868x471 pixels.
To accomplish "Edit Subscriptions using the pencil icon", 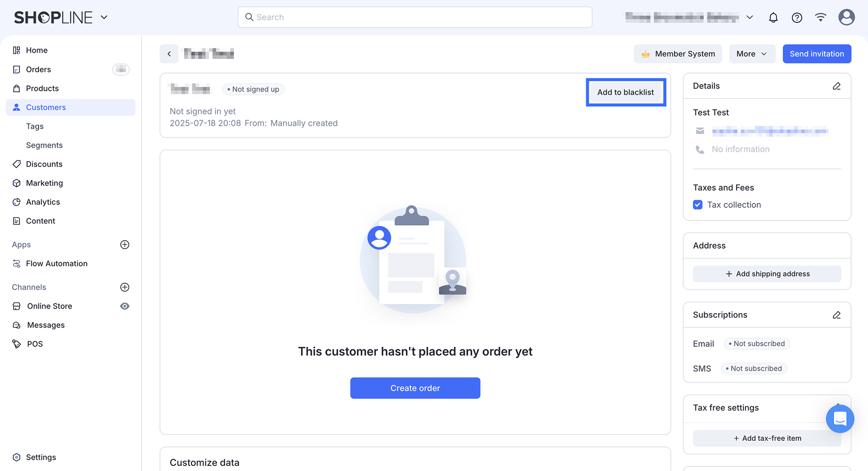I will tap(836, 315).
